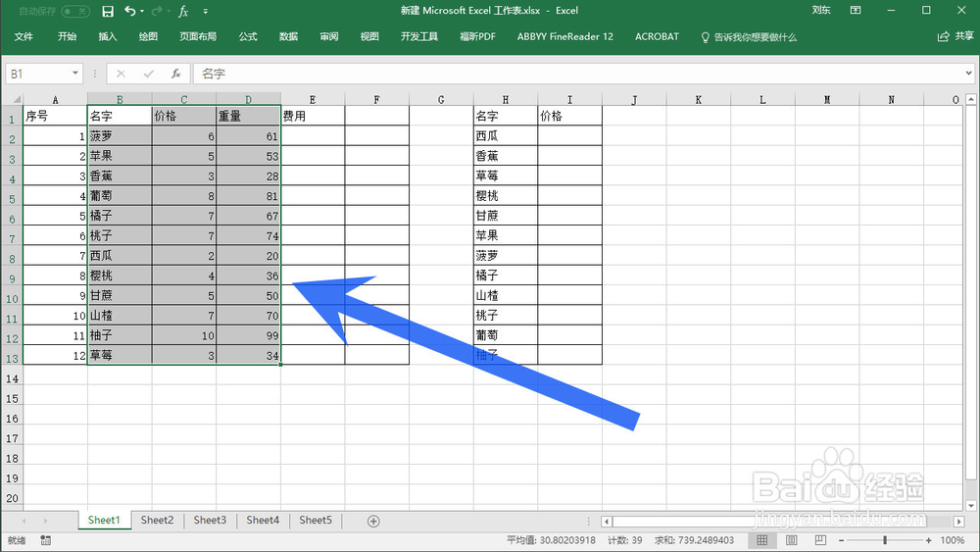
Task: Click the fx icon in quick access toolbar
Action: click(x=183, y=11)
